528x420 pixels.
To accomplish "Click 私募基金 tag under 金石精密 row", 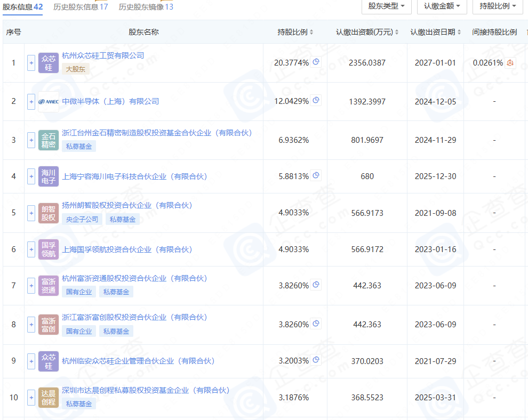I will point(79,147).
